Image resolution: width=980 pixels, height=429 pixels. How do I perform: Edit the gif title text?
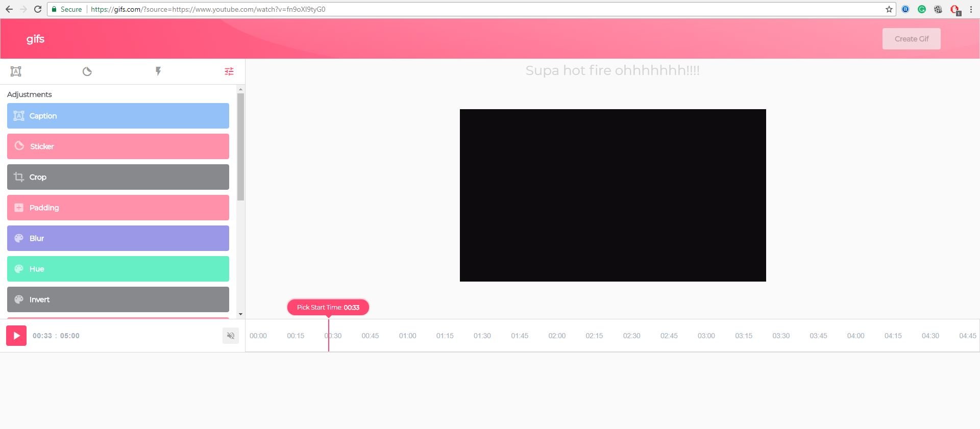[x=612, y=70]
